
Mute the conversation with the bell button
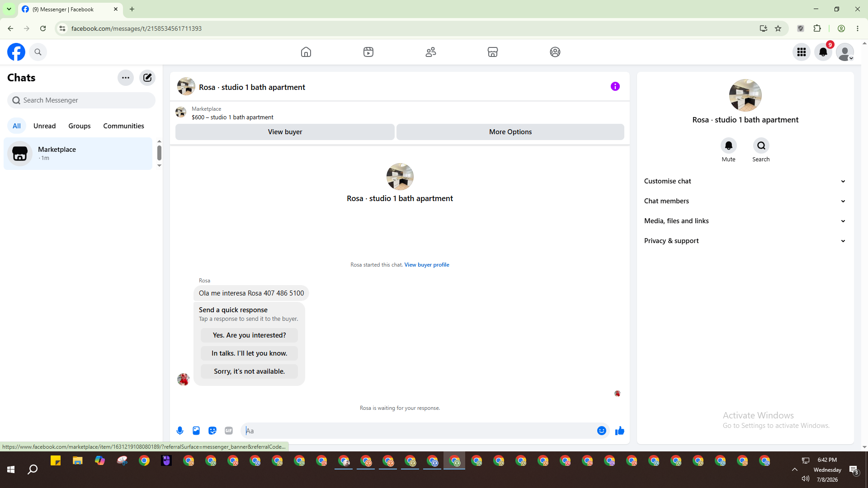[729, 145]
